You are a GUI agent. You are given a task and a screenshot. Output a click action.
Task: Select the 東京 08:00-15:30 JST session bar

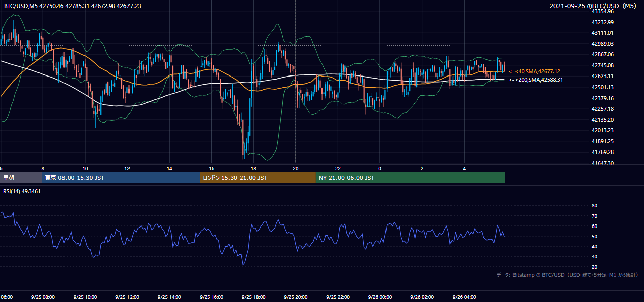point(121,178)
